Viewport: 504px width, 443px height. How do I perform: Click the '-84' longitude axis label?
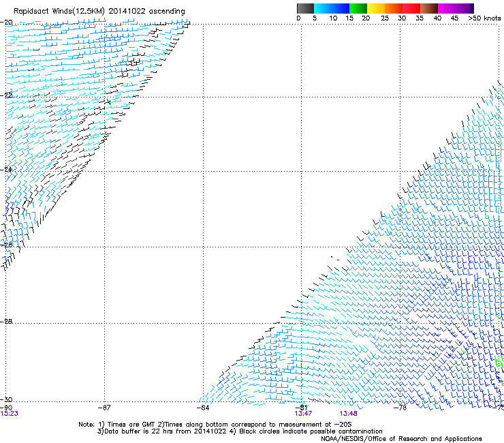coord(203,408)
